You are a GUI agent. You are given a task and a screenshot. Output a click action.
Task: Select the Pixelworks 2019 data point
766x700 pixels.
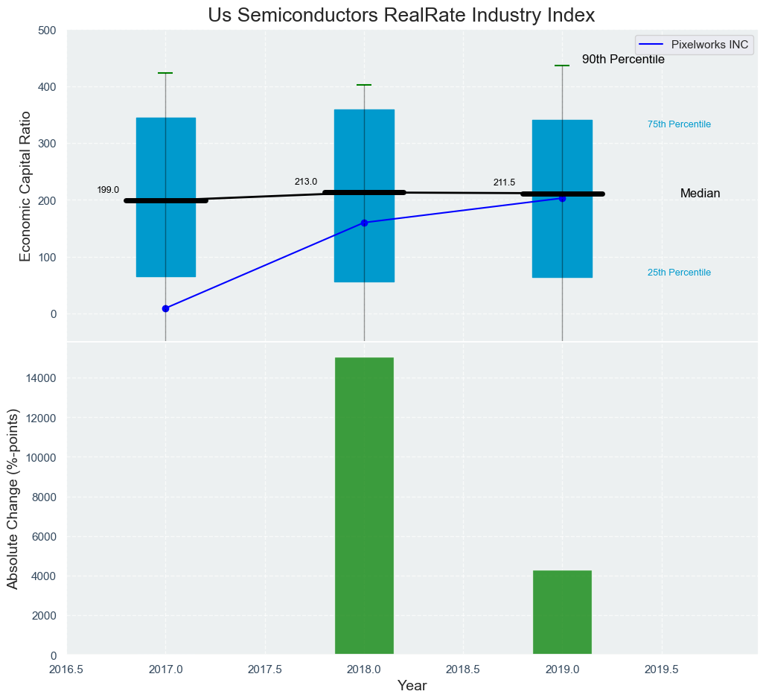pos(562,199)
